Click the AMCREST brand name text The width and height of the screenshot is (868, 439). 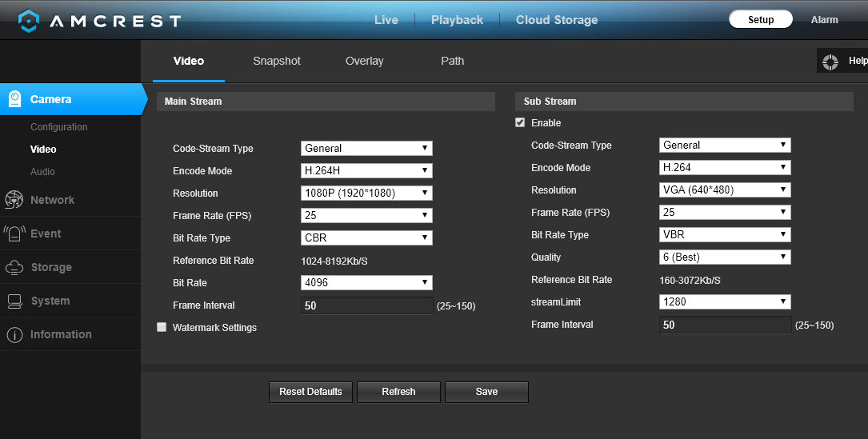click(x=115, y=21)
